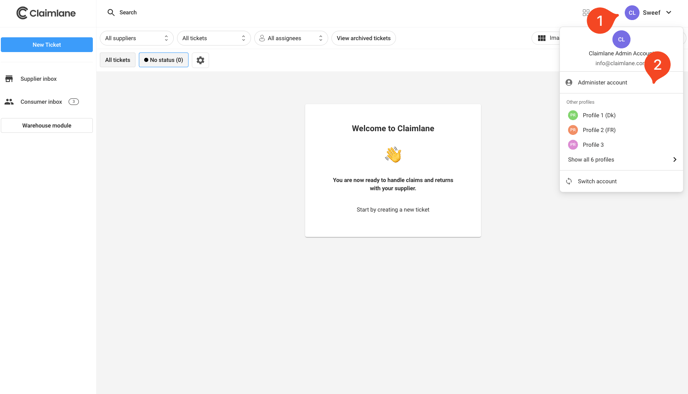Image resolution: width=688 pixels, height=394 pixels.
Task: Click the Profile 2 (FR) orange avatar
Action: click(x=573, y=130)
